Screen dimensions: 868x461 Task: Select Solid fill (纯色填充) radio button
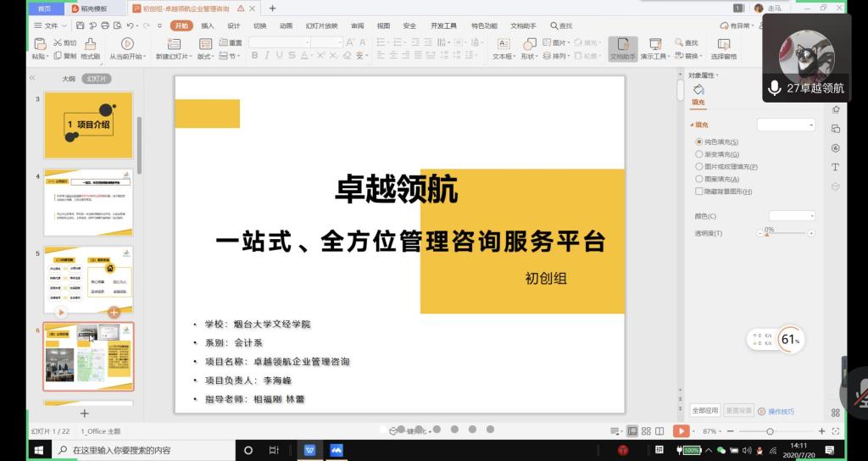point(699,142)
